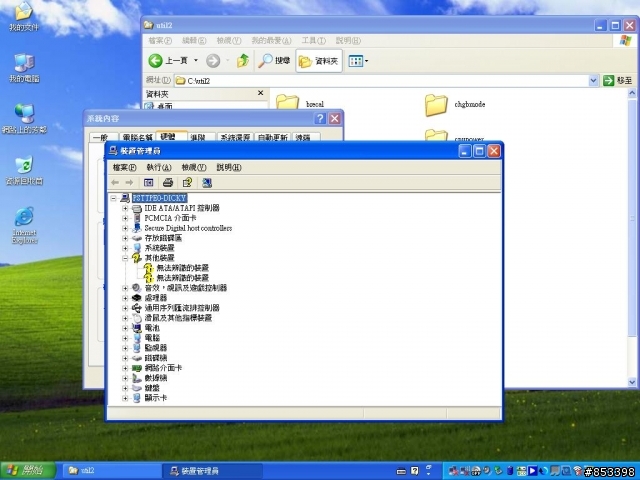Open 我的最愛(A) menu in util2 window
The width and height of the screenshot is (640, 480).
[271, 40]
